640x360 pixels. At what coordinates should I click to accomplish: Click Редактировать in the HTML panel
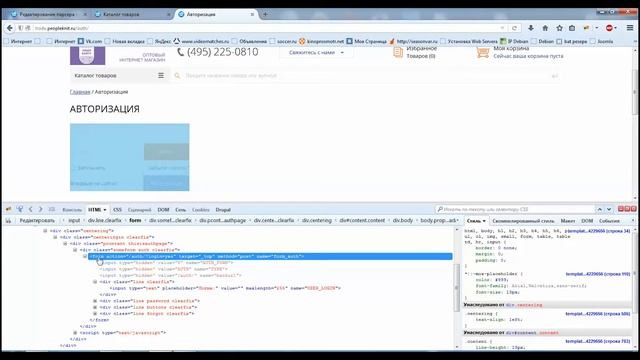(x=37, y=220)
